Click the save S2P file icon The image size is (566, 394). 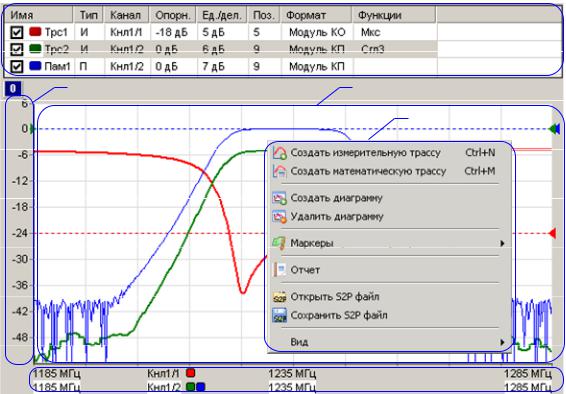(x=280, y=315)
